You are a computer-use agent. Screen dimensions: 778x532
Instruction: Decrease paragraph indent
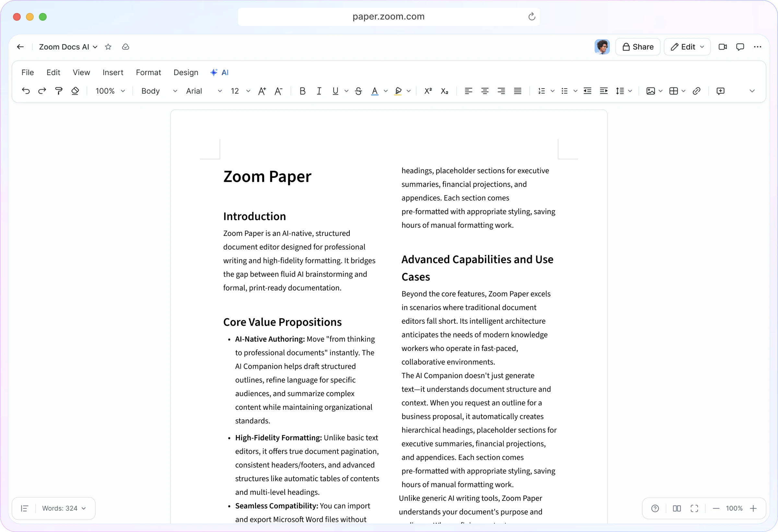(x=587, y=91)
